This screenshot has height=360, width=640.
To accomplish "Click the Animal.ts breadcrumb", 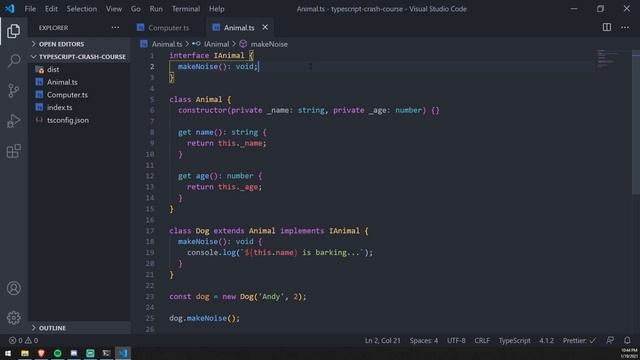I will 167,44.
